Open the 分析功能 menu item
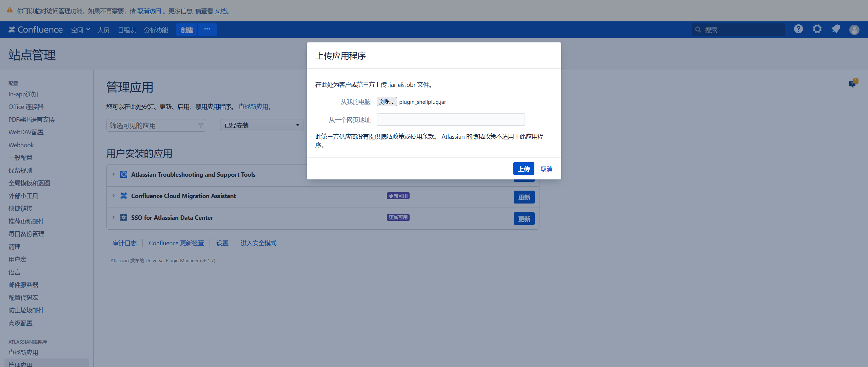Viewport: 868px width, 367px height. 156,30
